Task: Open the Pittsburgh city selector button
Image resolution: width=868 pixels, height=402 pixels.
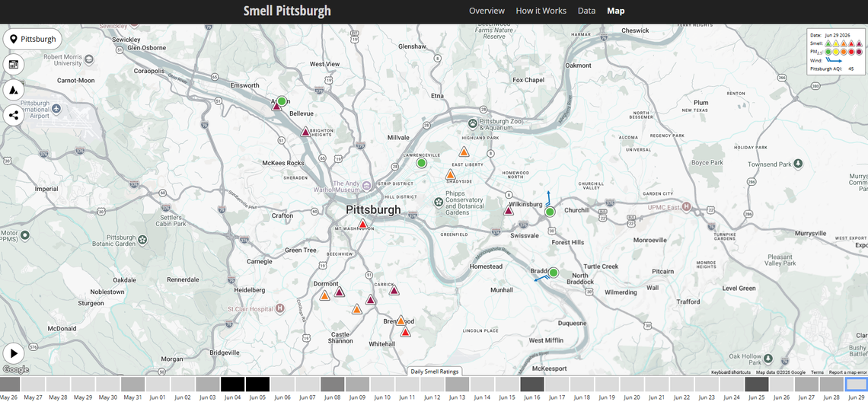Action: tap(33, 40)
